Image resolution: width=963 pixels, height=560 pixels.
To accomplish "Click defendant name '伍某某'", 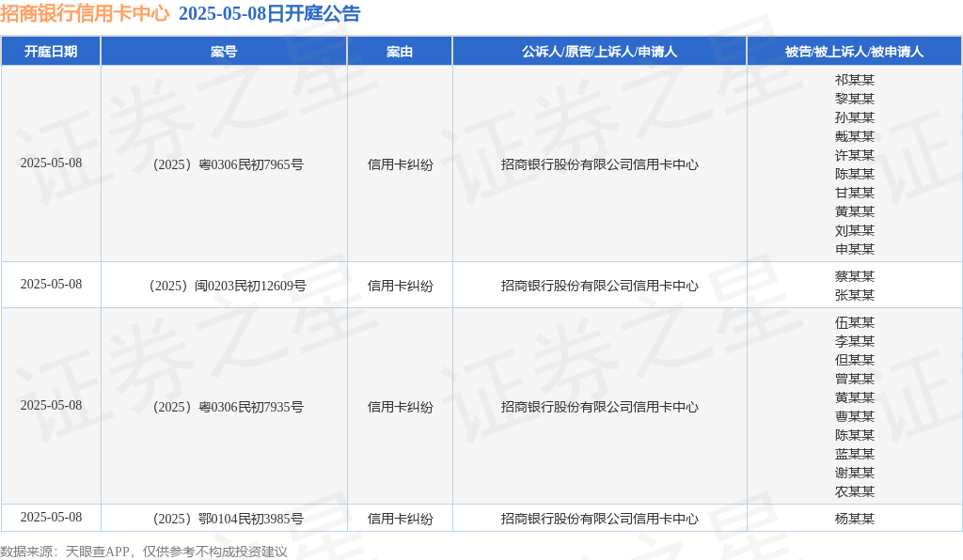I will coord(854,322).
